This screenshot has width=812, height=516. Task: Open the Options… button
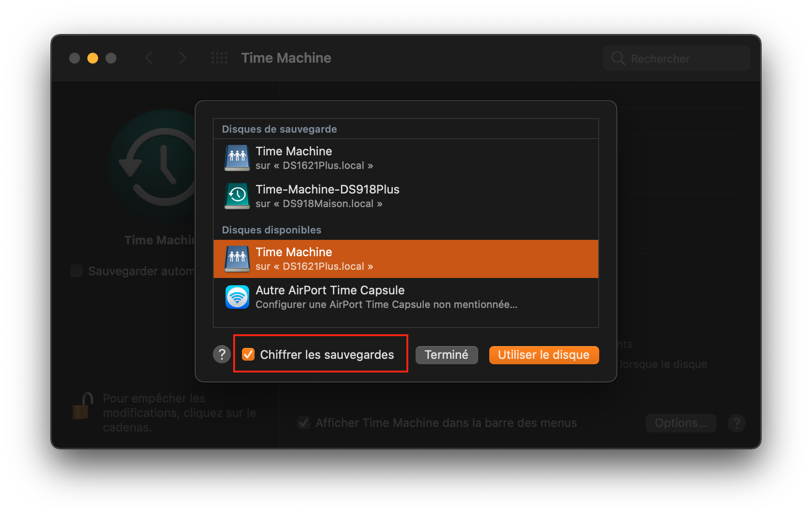tap(681, 423)
